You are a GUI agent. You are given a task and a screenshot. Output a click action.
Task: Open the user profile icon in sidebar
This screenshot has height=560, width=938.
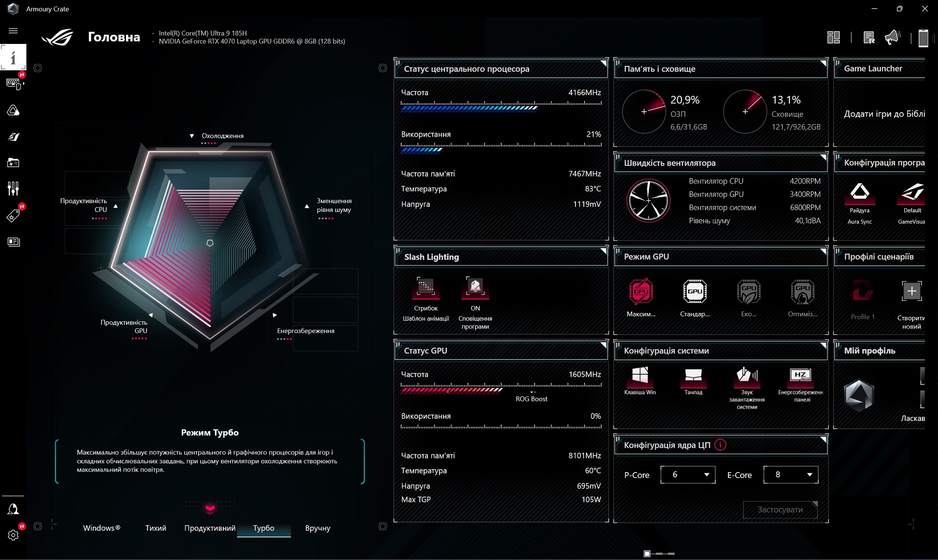coord(13,509)
